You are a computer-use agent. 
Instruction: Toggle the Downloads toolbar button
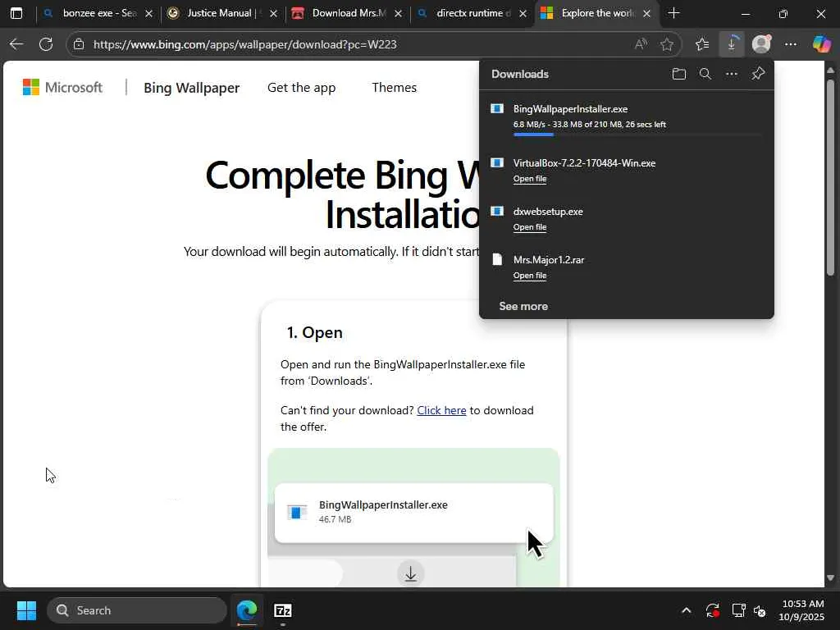point(732,44)
